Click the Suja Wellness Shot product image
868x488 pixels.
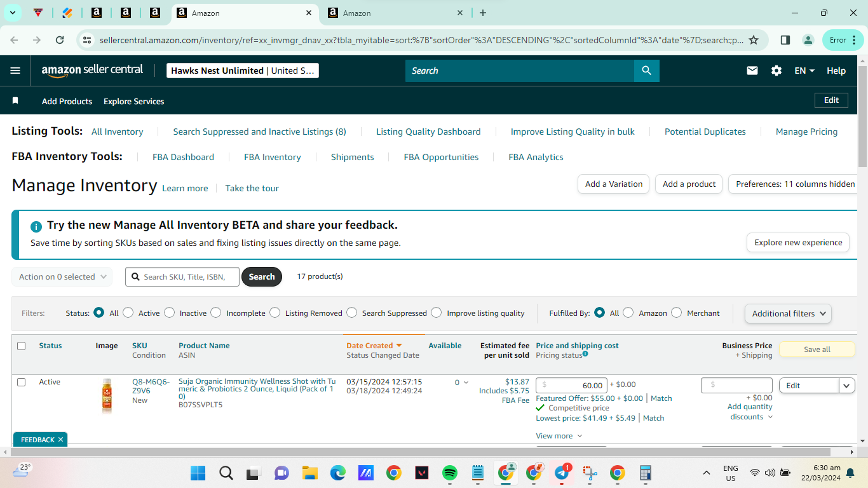pos(107,396)
